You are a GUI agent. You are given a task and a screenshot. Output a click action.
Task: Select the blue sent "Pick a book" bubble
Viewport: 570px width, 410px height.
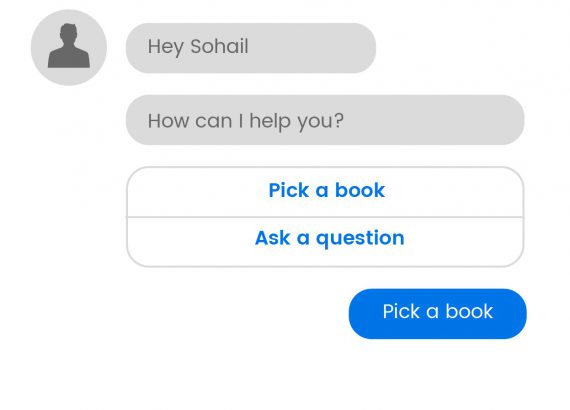point(437,314)
